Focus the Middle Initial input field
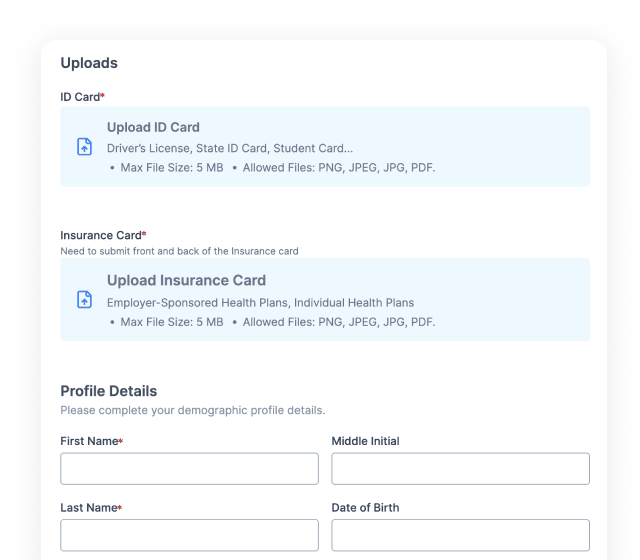 tap(460, 469)
